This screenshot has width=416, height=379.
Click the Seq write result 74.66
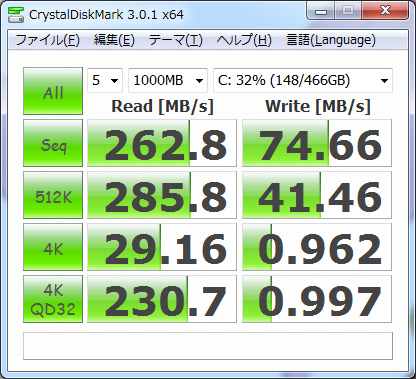317,143
